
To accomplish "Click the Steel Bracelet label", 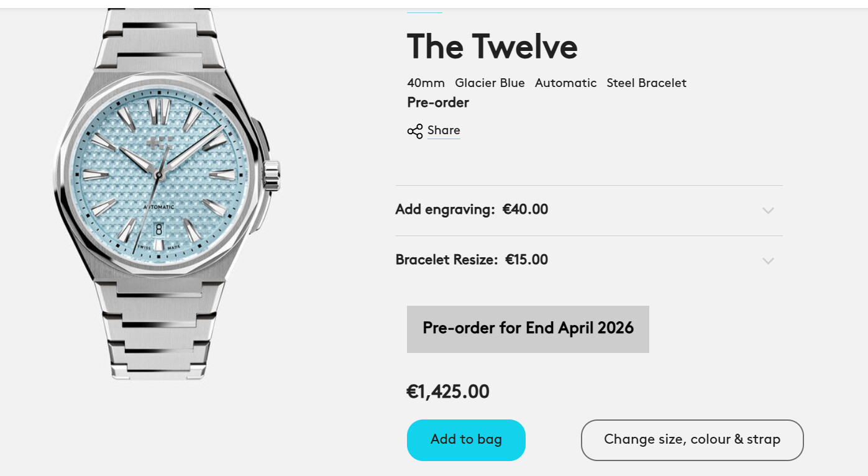I will (646, 83).
